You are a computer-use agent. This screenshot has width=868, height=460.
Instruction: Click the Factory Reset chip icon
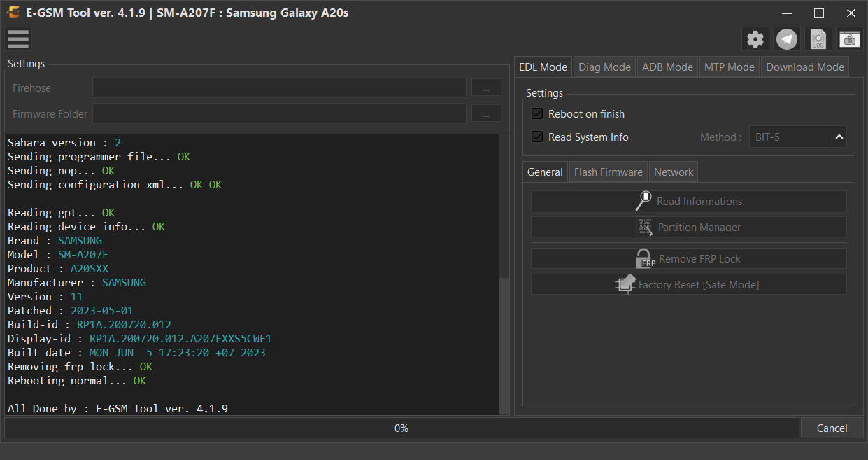click(625, 284)
